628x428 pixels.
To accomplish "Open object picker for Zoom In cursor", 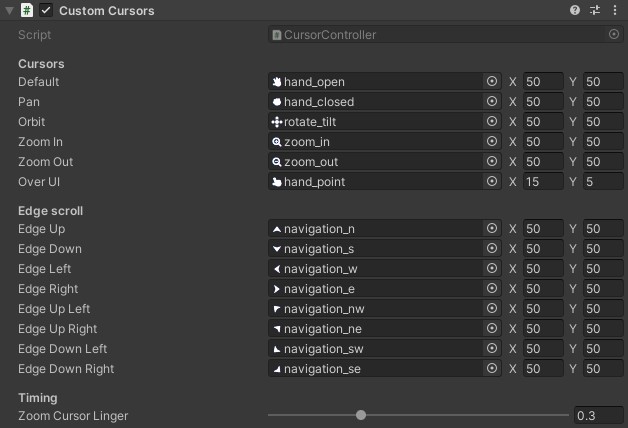I will tap(492, 141).
